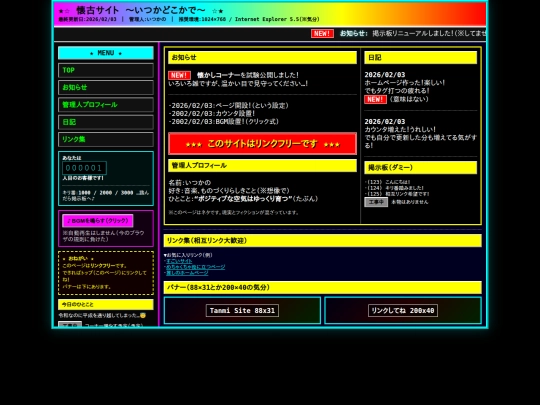The width and height of the screenshot is (540, 405).
Task: Open the すごいサイト link
Action: (179, 261)
